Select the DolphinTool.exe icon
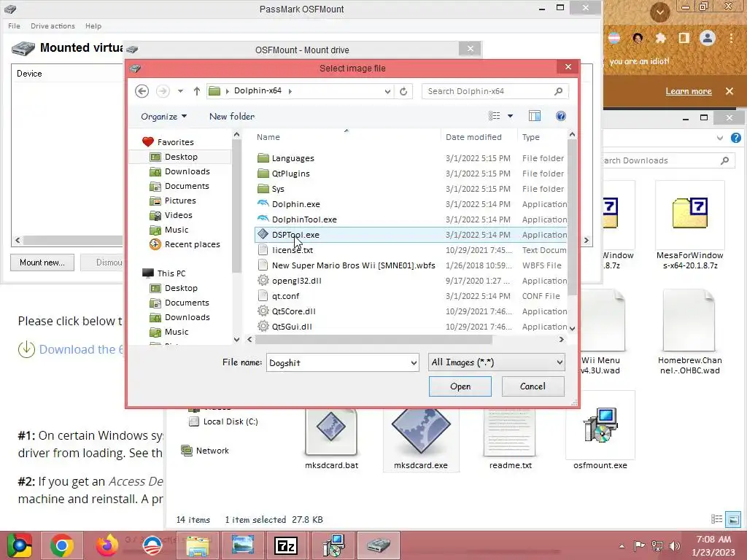747x560 pixels. coord(263,219)
